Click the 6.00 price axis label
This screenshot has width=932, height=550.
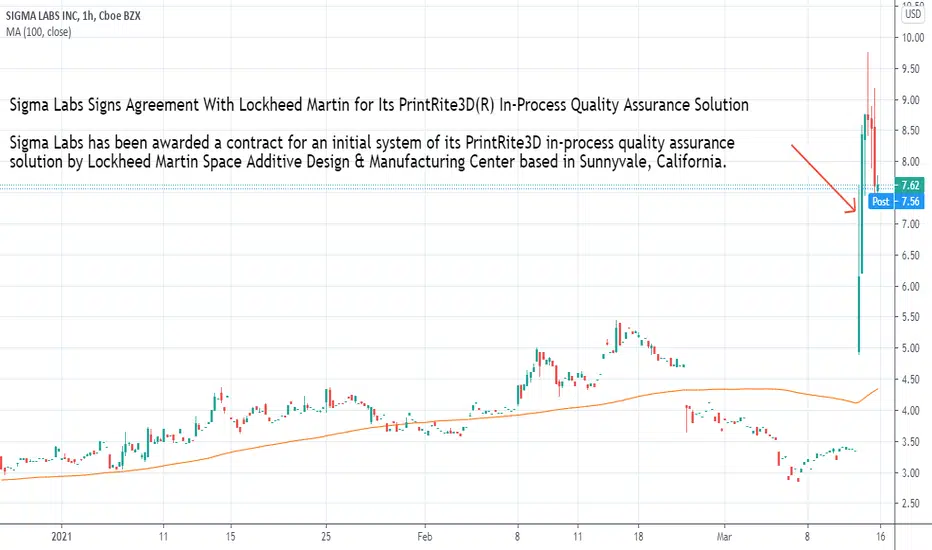[910, 287]
